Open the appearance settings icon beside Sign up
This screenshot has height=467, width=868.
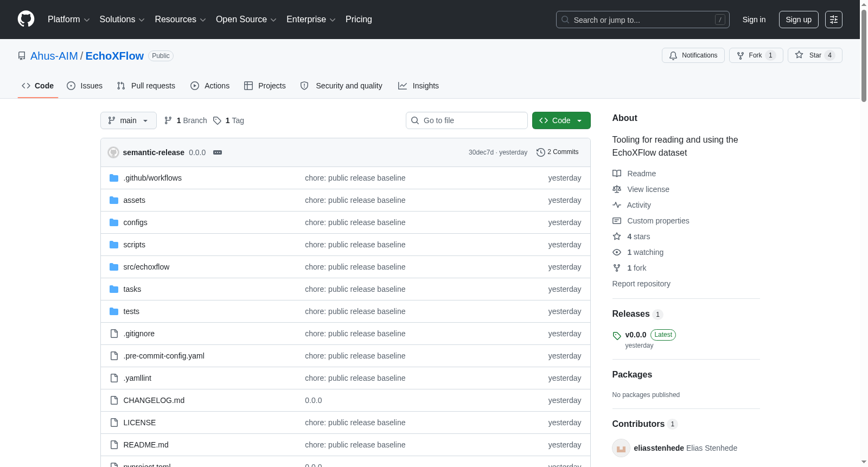click(834, 20)
